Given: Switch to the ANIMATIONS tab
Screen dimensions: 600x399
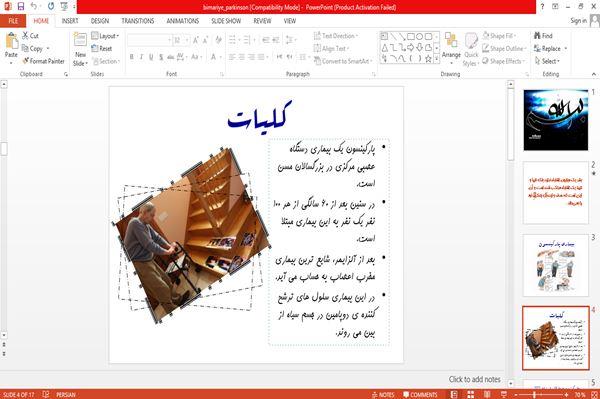Looking at the screenshot, I should [183, 21].
